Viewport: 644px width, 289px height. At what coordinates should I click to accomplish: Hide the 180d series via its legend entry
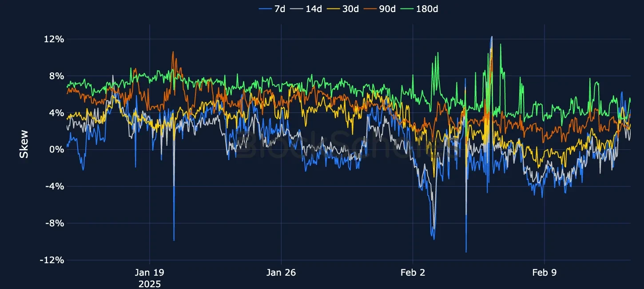pyautogui.click(x=427, y=8)
